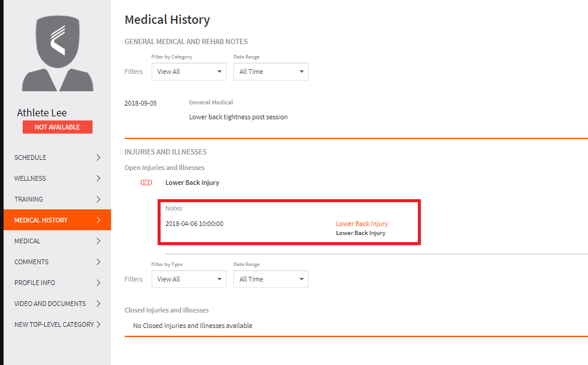Click chevron beside New Top-Level Category
This screenshot has width=588, height=365.
coord(98,324)
